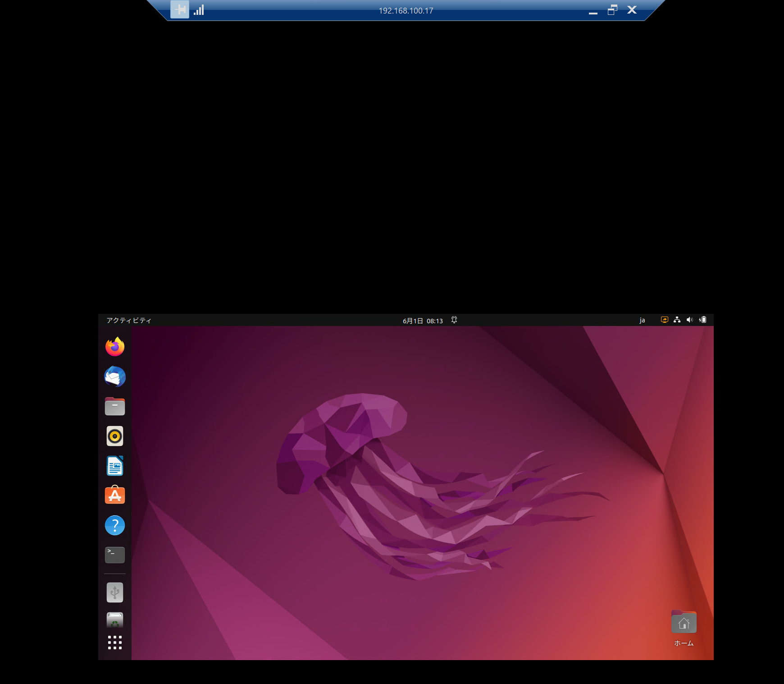This screenshot has height=684, width=784.
Task: Launch Thunderbird mail from the dock
Action: (115, 376)
